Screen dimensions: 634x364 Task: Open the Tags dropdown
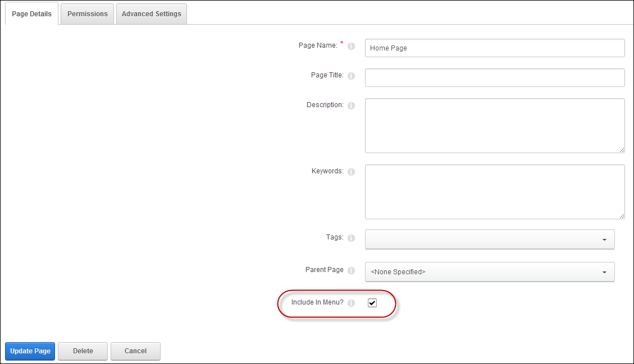pyautogui.click(x=490, y=239)
